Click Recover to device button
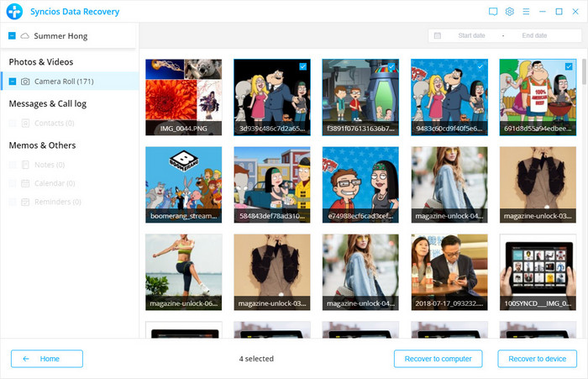 click(x=537, y=359)
